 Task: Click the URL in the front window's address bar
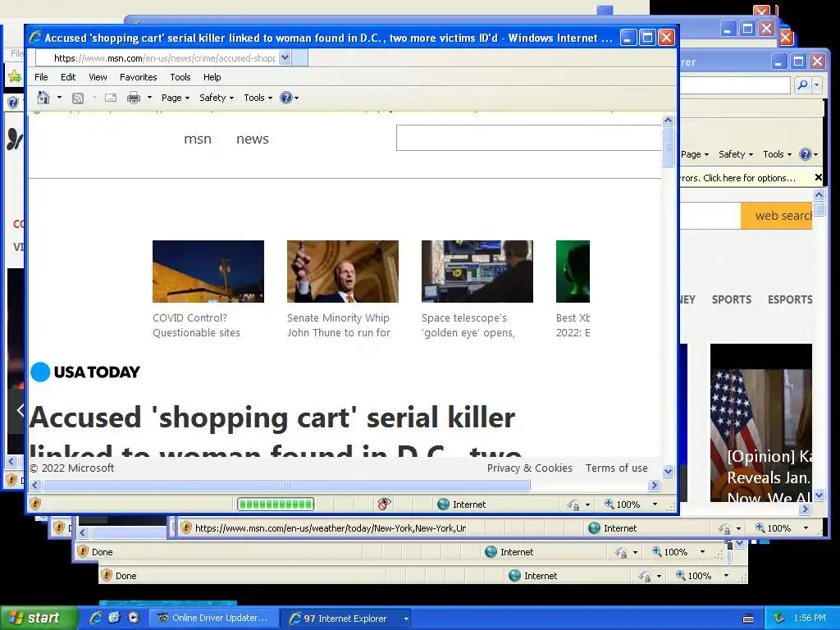164,58
